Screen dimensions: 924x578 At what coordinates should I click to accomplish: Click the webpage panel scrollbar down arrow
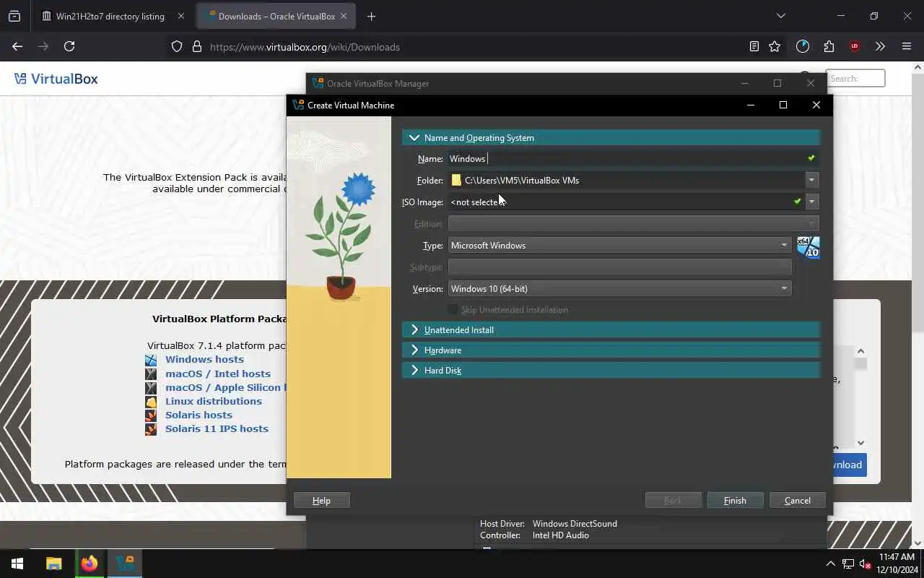click(860, 443)
